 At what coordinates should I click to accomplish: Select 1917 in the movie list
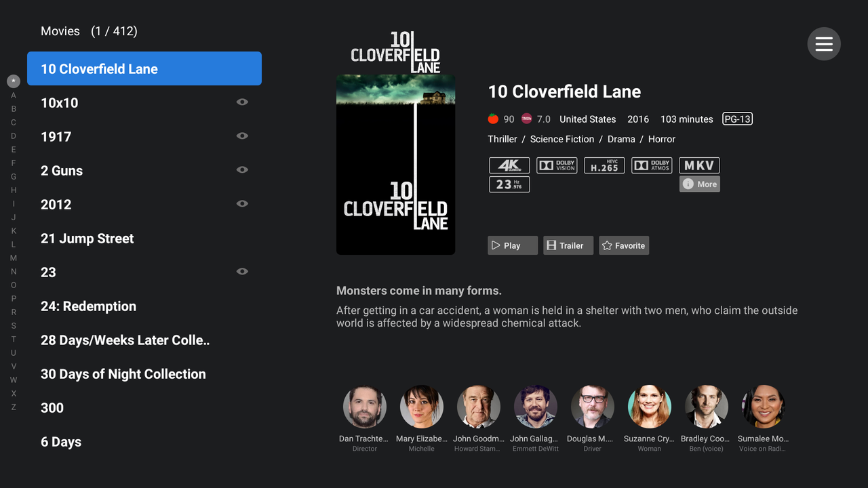point(144,136)
